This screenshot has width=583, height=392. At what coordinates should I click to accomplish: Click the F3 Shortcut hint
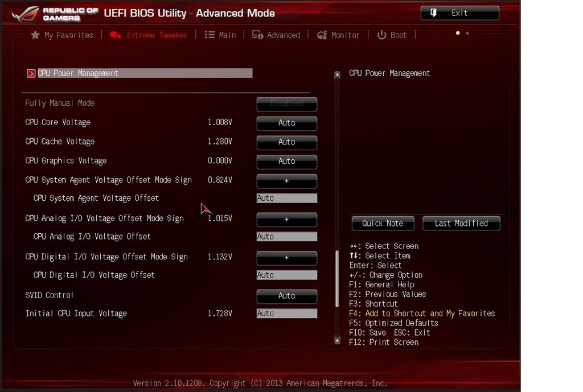373,304
